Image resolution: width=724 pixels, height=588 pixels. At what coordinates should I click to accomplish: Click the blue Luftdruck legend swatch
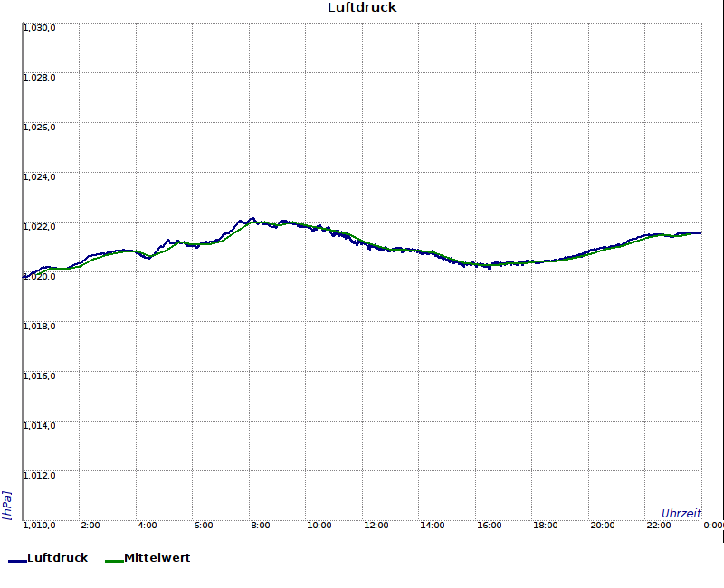pyautogui.click(x=17, y=561)
